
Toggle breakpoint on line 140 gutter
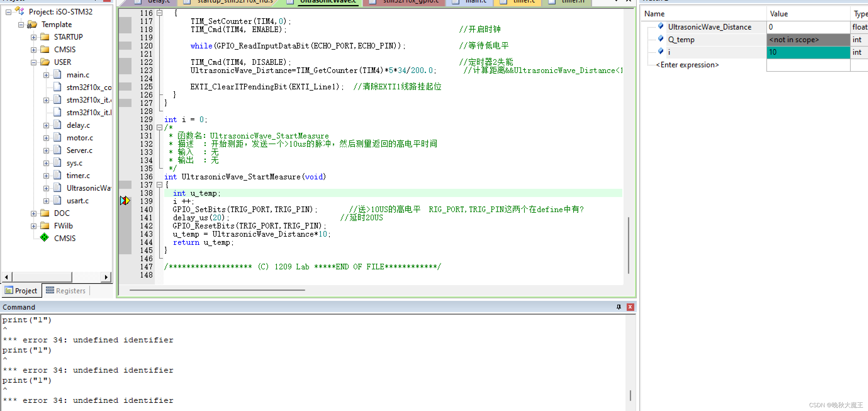(125, 209)
